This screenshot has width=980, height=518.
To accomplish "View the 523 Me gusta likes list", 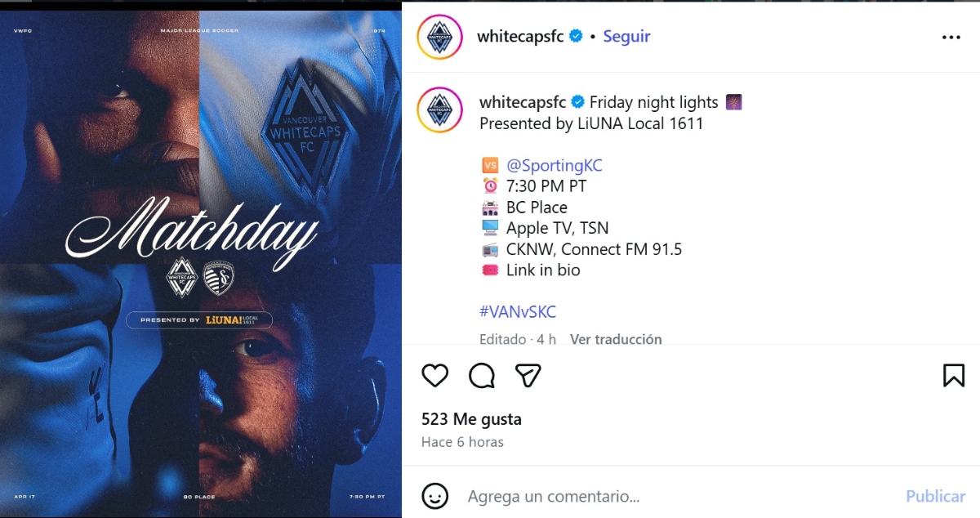I will click(x=471, y=419).
